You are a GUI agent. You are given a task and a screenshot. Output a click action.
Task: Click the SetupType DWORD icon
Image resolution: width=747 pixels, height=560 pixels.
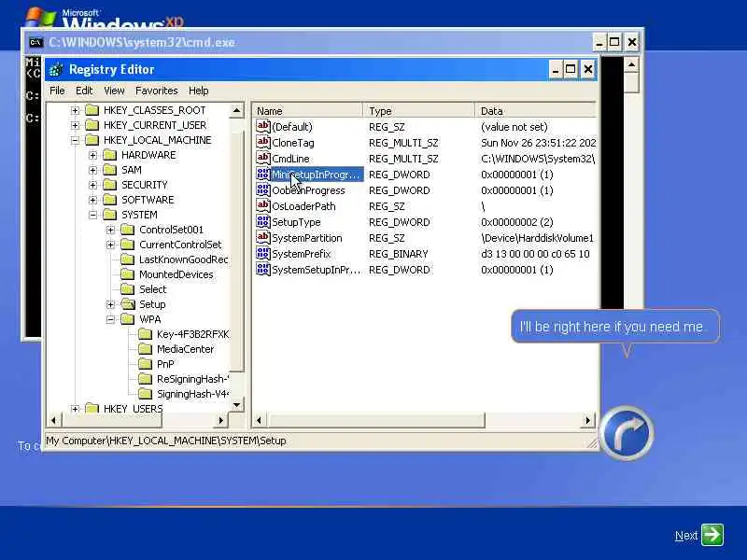click(x=263, y=222)
